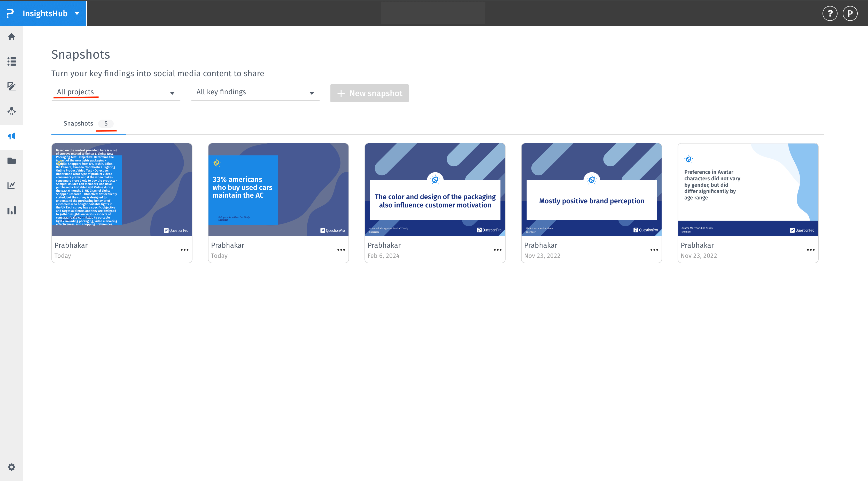Open the network nodes sidebar icon
Screen dimensions: 868x481
tap(11, 111)
